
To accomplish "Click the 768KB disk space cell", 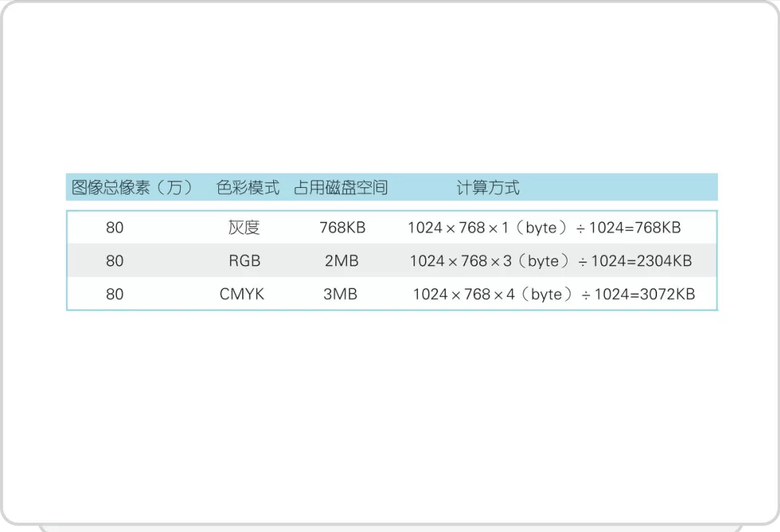I will [x=342, y=228].
